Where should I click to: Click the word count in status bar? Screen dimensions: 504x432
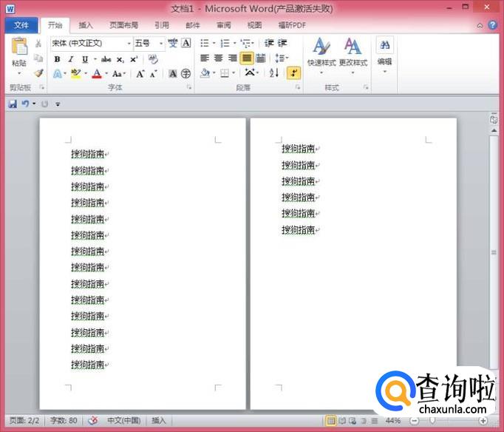[x=64, y=420]
